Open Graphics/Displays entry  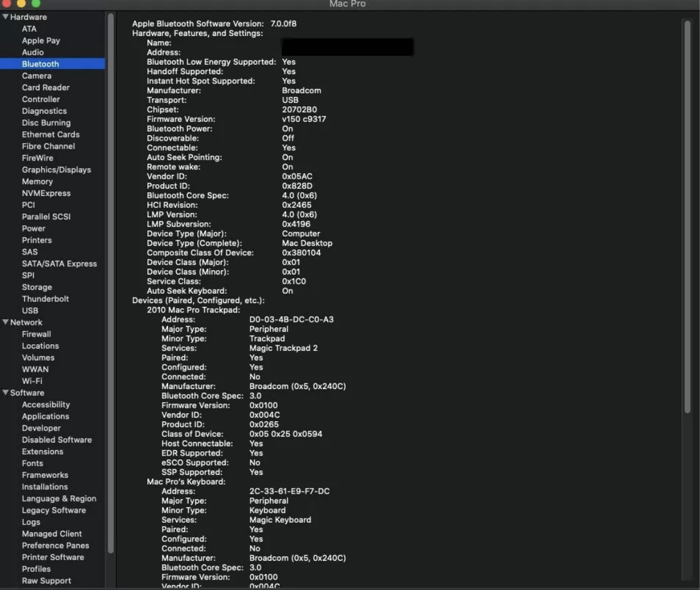56,170
